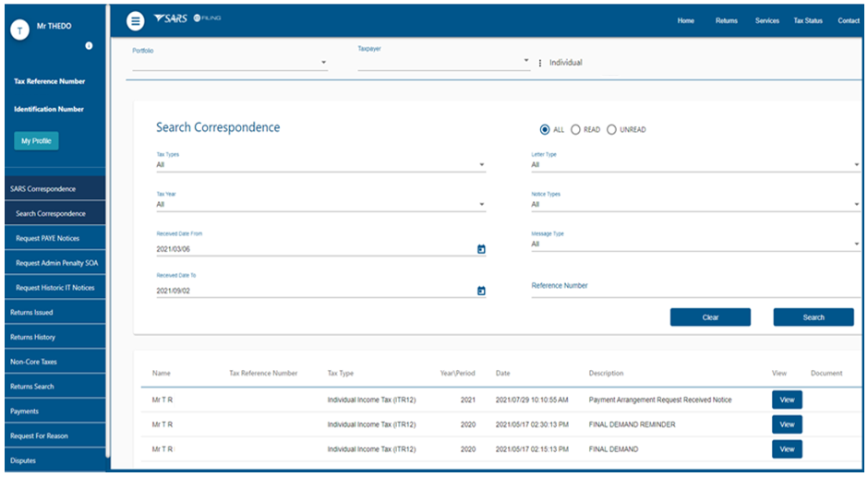View the Payment Arrangement Request Received Notice
This screenshot has height=477, width=868.
click(787, 399)
